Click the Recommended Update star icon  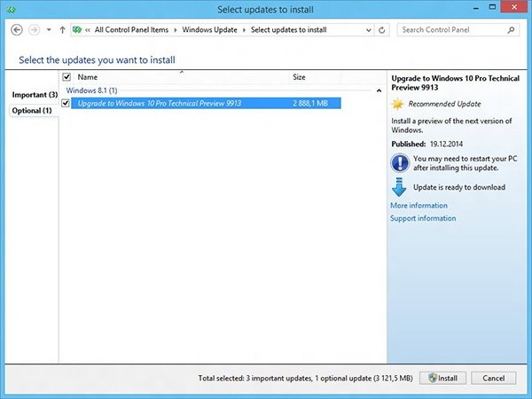397,104
